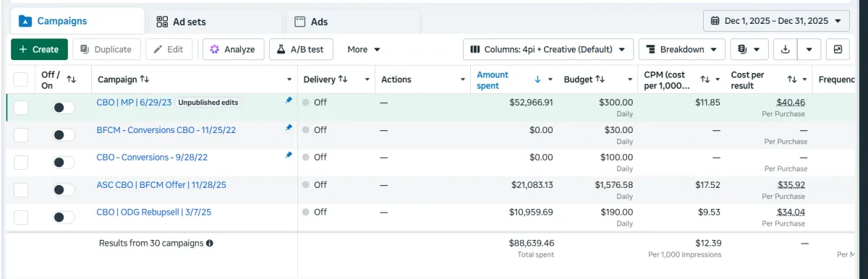Sort by Campaign column arrows
Viewport: 868px width, 279px height.
pyautogui.click(x=145, y=79)
